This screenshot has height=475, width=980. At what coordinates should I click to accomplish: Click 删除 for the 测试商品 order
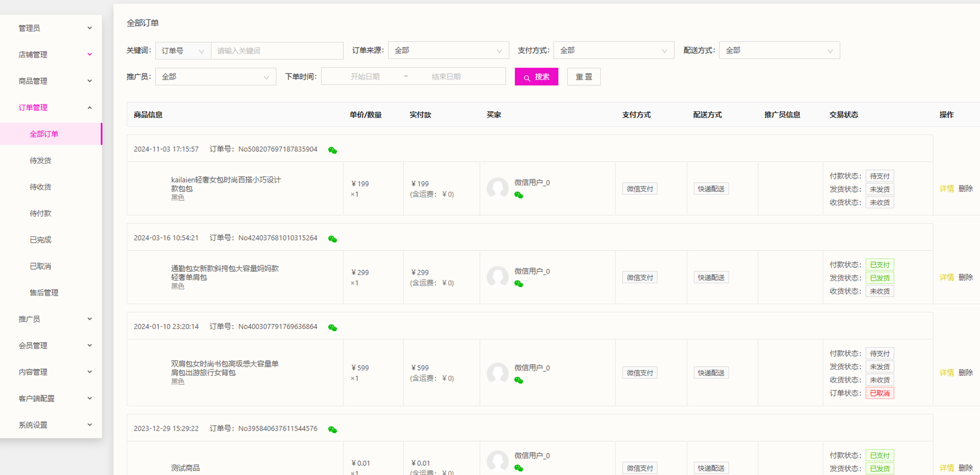966,468
